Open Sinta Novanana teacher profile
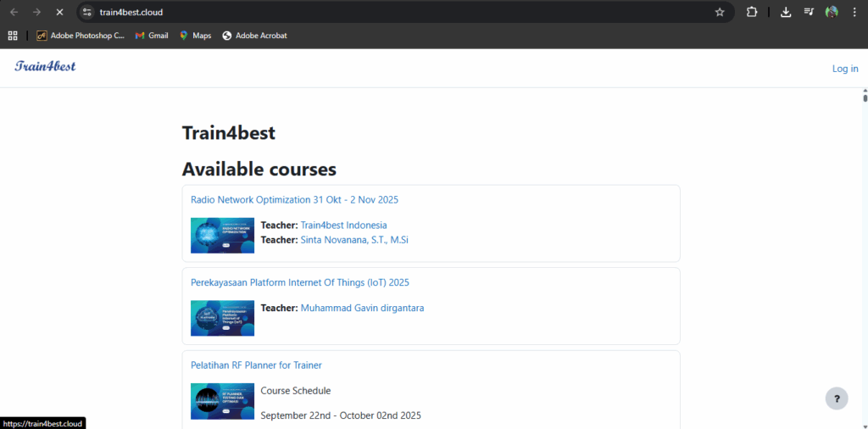Viewport: 868px width, 429px height. [x=354, y=240]
